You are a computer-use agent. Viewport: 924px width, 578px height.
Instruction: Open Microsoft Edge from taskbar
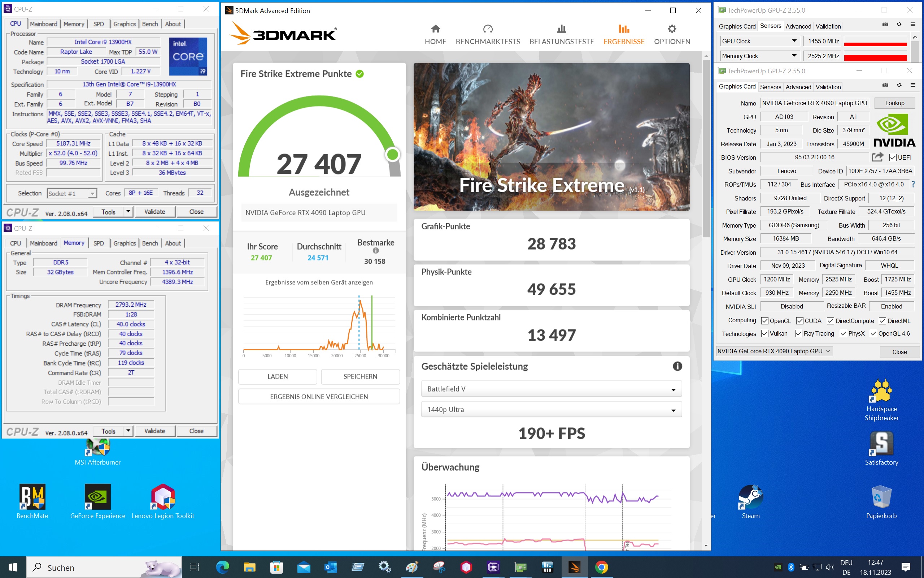coord(223,567)
